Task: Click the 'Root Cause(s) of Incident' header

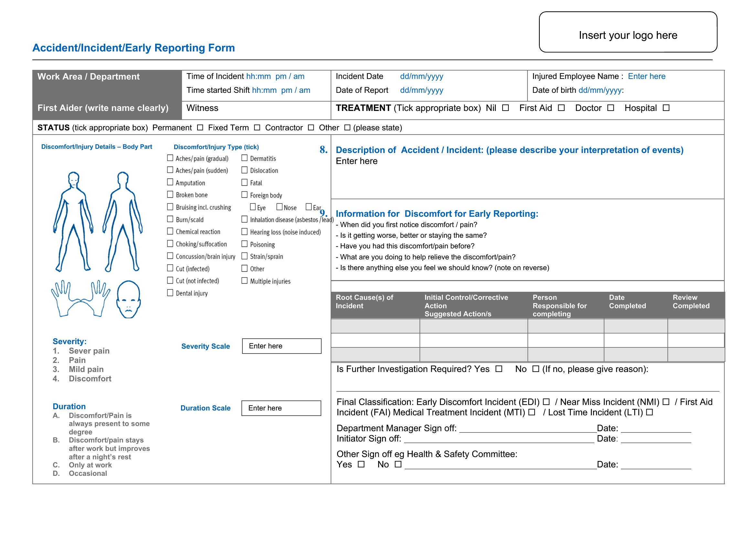Action: 365,301
